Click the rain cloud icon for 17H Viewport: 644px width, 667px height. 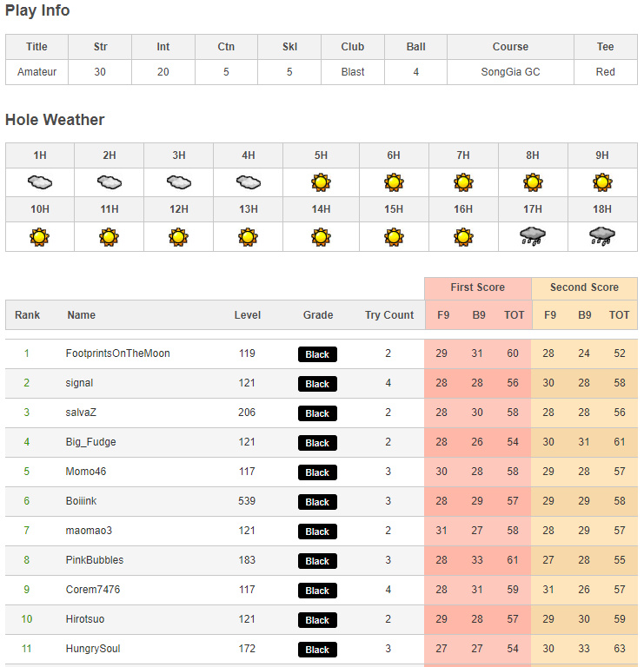coord(533,236)
